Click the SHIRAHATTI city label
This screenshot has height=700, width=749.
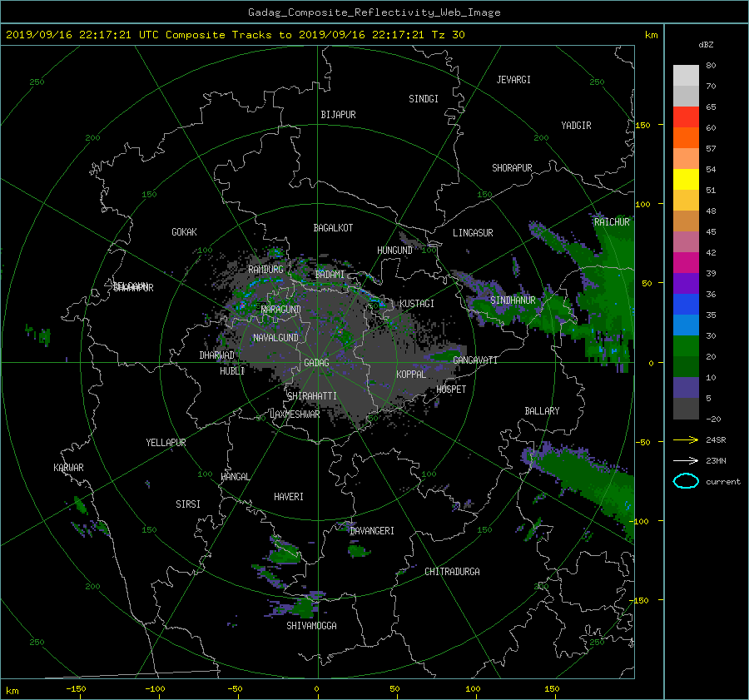pyautogui.click(x=312, y=396)
